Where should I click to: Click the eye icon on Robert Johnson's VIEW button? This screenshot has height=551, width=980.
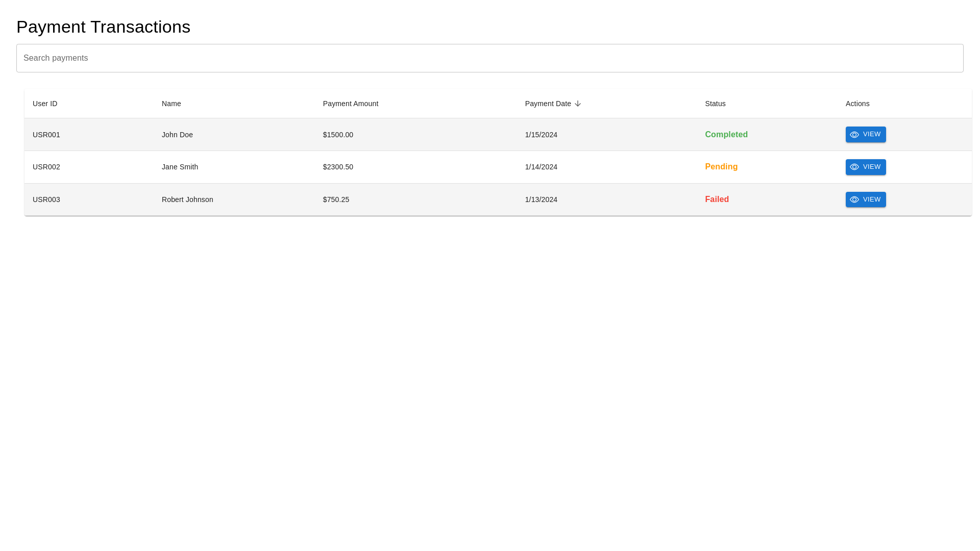[854, 199]
